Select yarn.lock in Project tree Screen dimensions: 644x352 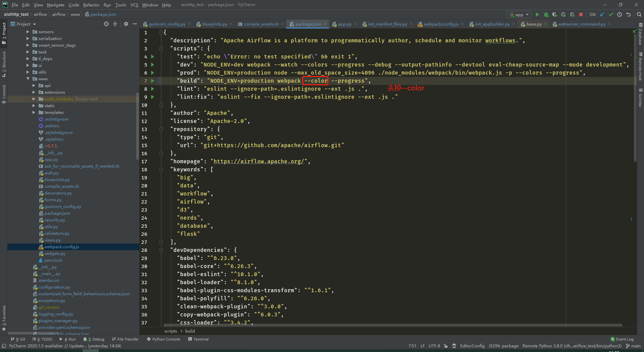coord(53,260)
